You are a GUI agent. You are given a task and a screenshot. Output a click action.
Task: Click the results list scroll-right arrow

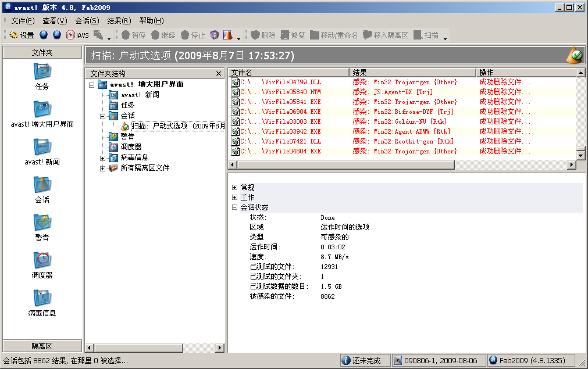(572, 165)
